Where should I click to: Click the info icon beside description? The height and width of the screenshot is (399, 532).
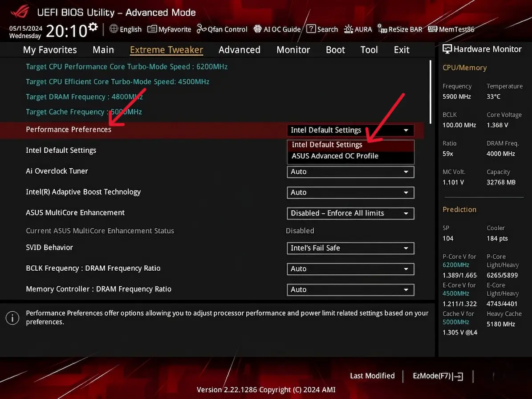12,318
